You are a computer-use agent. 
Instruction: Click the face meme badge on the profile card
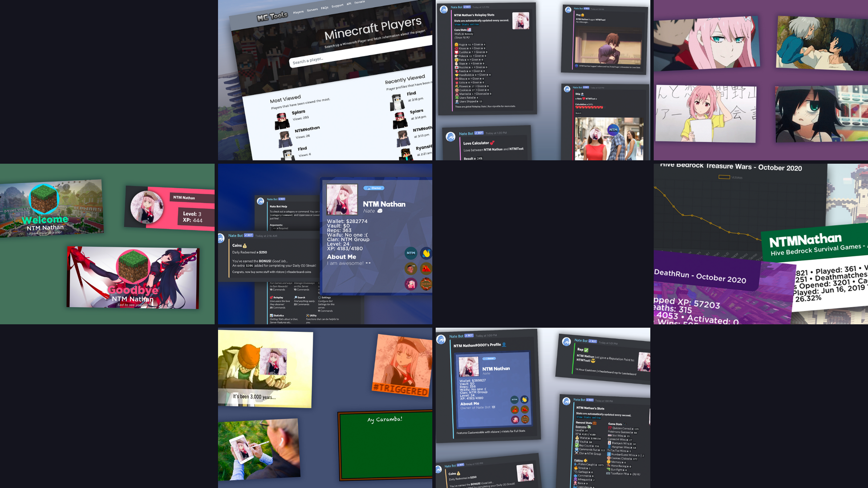(411, 268)
